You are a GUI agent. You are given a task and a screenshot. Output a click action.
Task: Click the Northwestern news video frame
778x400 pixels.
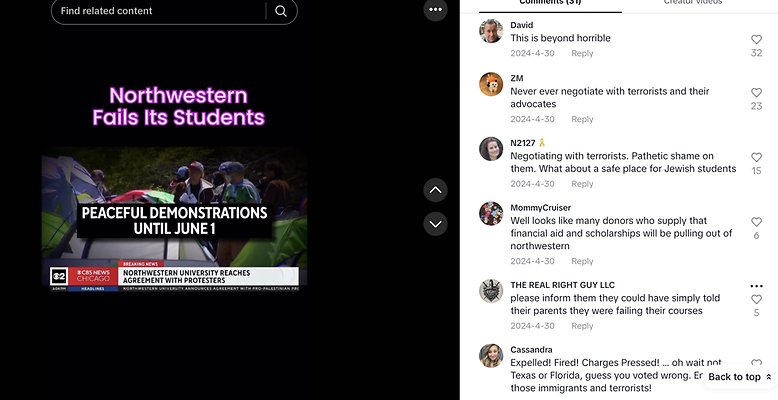click(174, 220)
